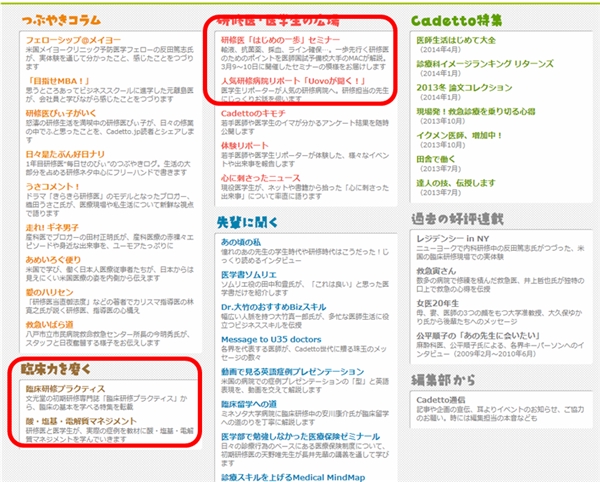Open the 愛のハリセン column

(x=49, y=292)
